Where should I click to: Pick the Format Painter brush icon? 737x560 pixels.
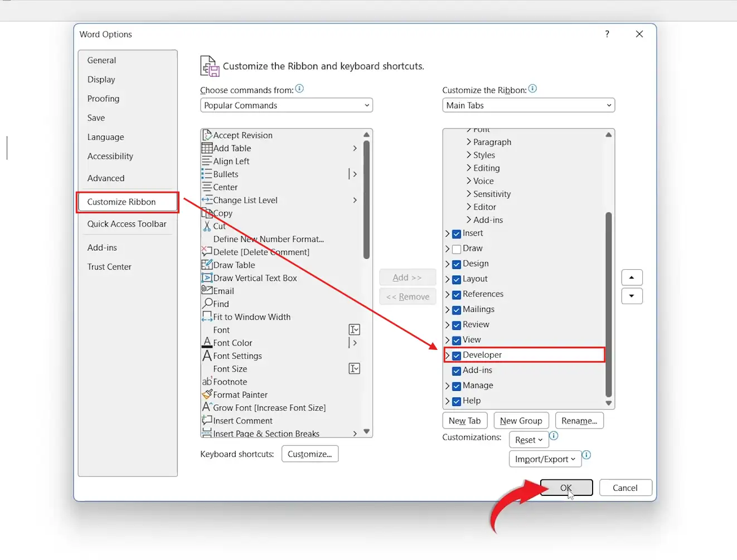pyautogui.click(x=207, y=395)
